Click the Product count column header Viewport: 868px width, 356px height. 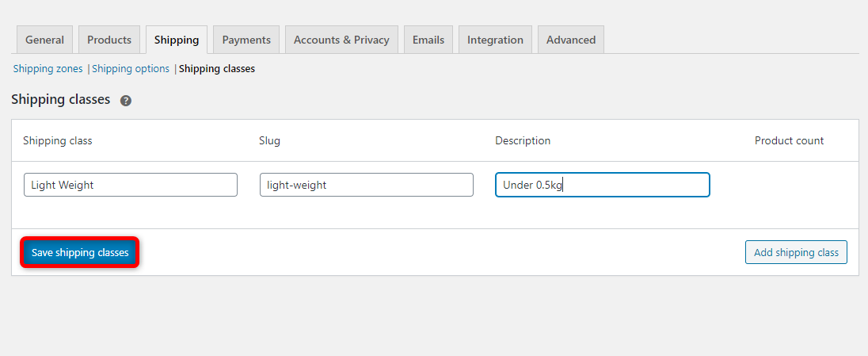[789, 141]
